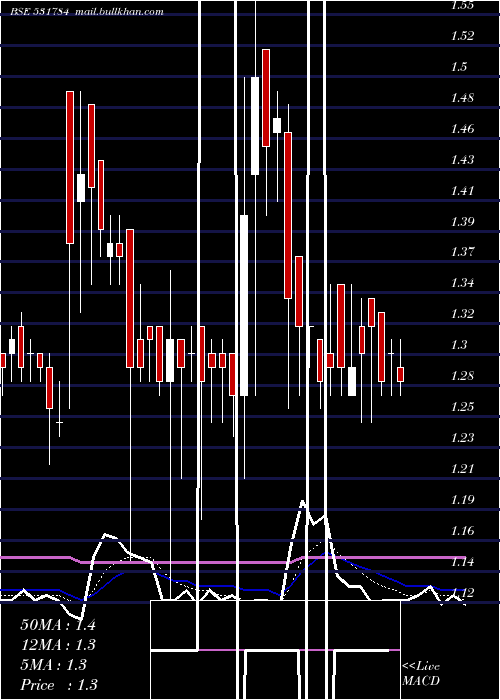The width and height of the screenshot is (500, 700).
Task: Click the 1.5 price axis label
Action: coord(459,67)
